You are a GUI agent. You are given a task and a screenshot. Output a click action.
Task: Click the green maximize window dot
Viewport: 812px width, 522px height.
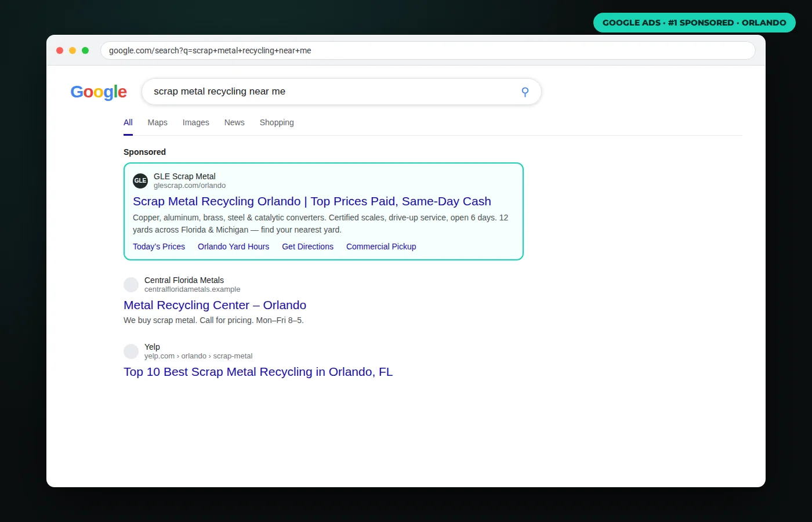(85, 50)
